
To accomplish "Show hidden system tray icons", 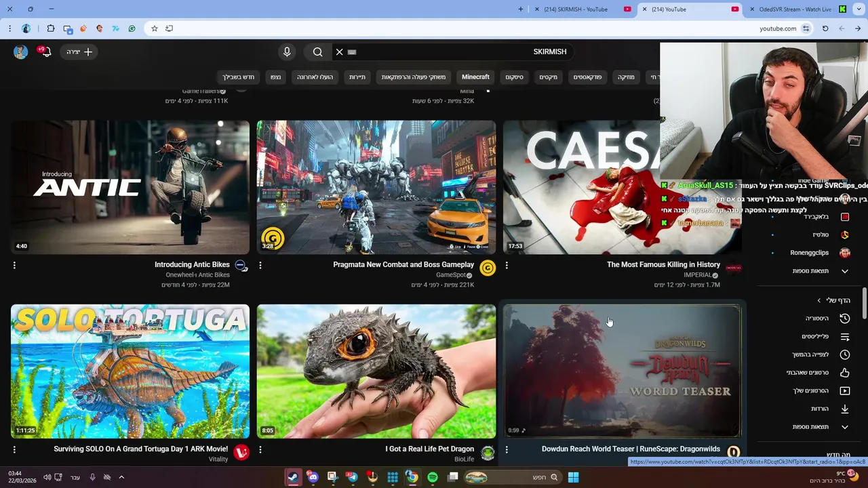I will [121, 477].
